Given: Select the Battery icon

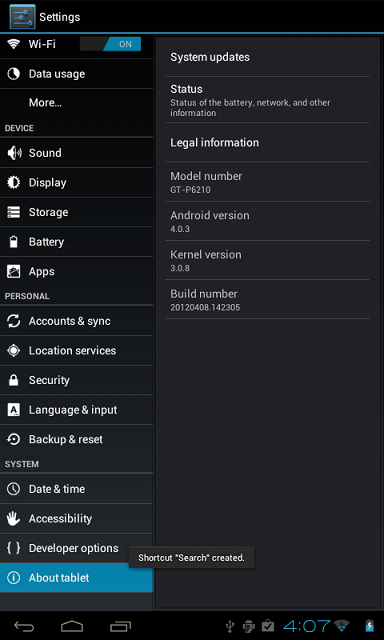Looking at the screenshot, I should [x=13, y=242].
